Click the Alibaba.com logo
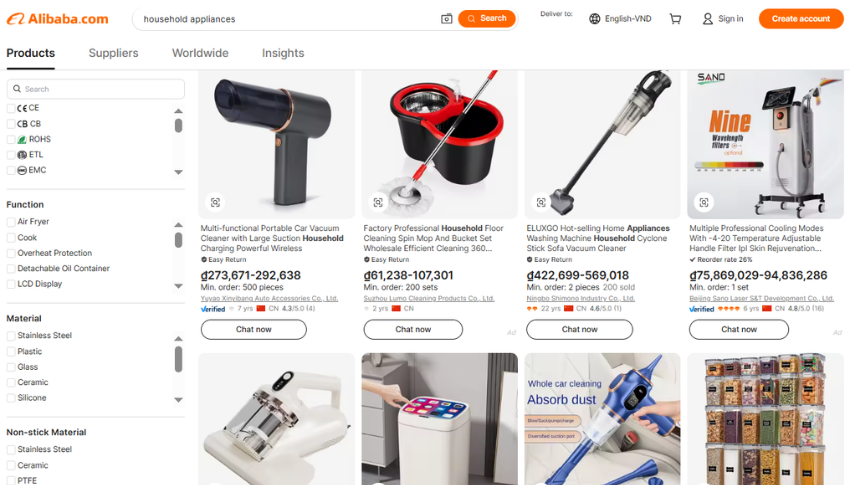 (57, 19)
